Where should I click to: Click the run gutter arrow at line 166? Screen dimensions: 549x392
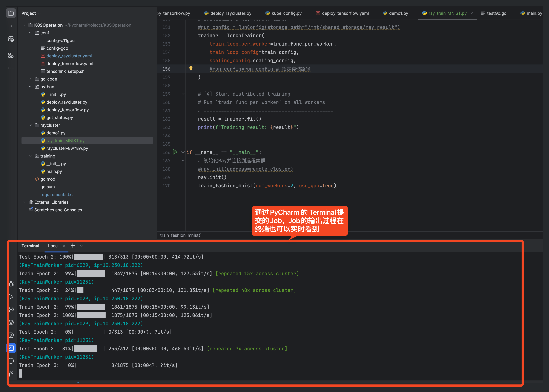175,152
